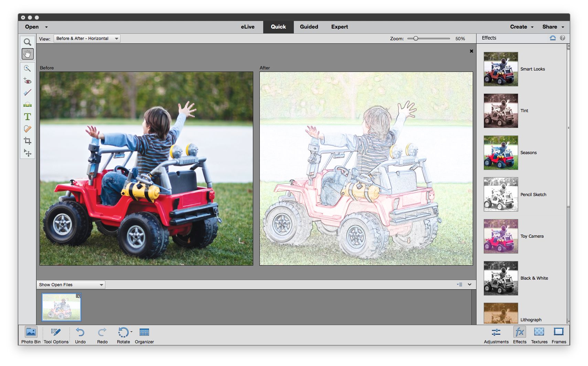The image size is (588, 366).
Task: Apply the Seasons effect
Action: pos(501,153)
